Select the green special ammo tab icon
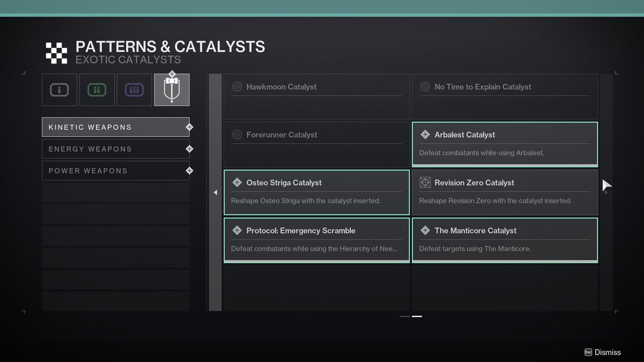Screen dimensions: 644x362 [97, 90]
